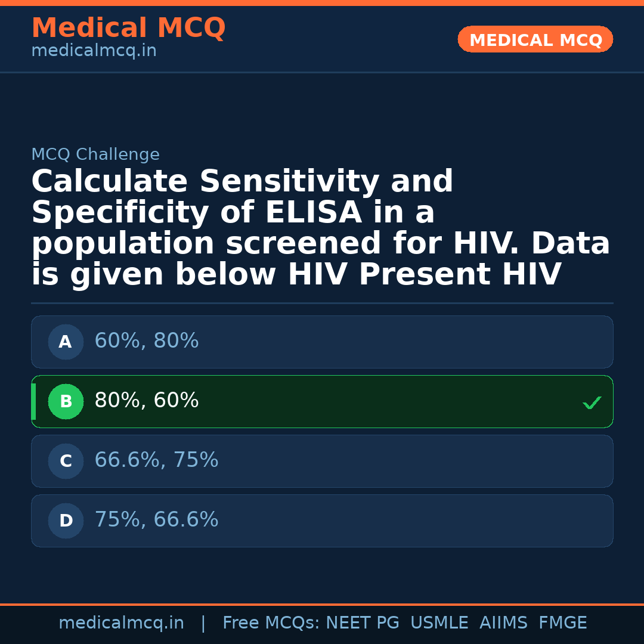Click the sensitivity and specificity question heading
The height and width of the screenshot is (644, 644).
pos(321,228)
